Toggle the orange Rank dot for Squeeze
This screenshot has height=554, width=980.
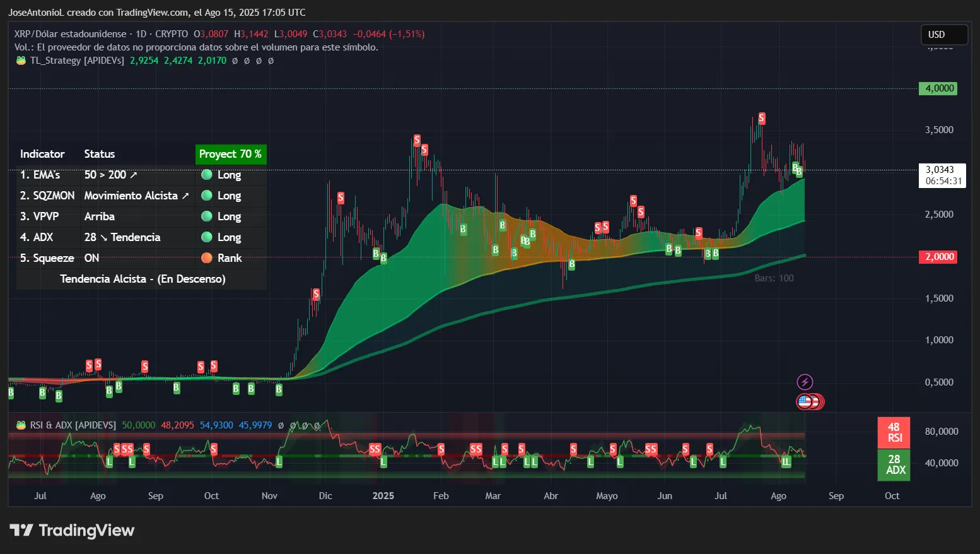pyautogui.click(x=207, y=257)
